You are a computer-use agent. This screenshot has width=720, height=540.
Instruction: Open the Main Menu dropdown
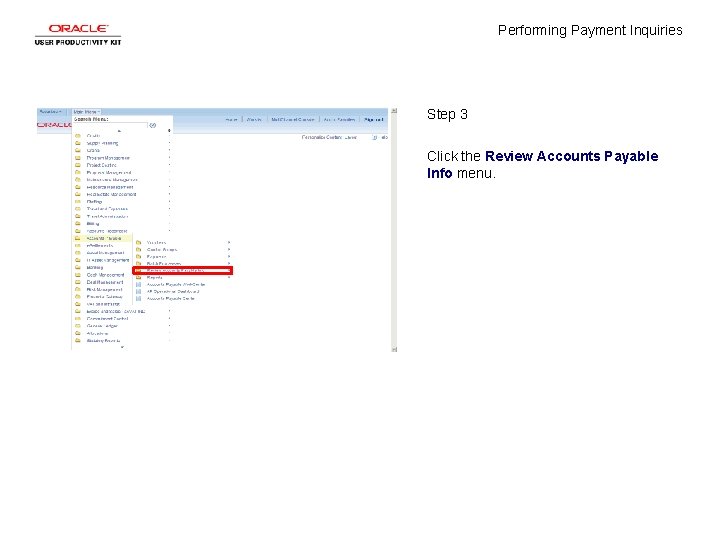86,112
